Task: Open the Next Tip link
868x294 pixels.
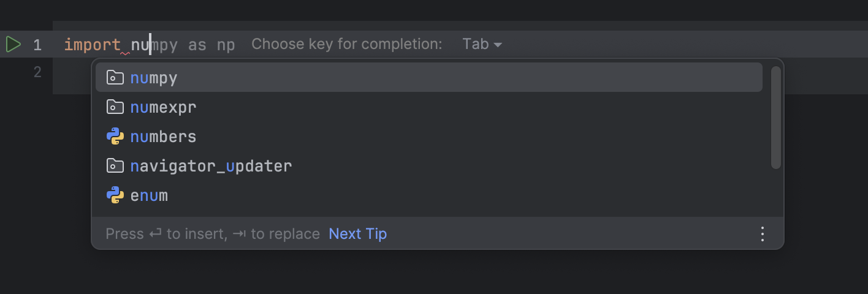Action: coord(358,234)
